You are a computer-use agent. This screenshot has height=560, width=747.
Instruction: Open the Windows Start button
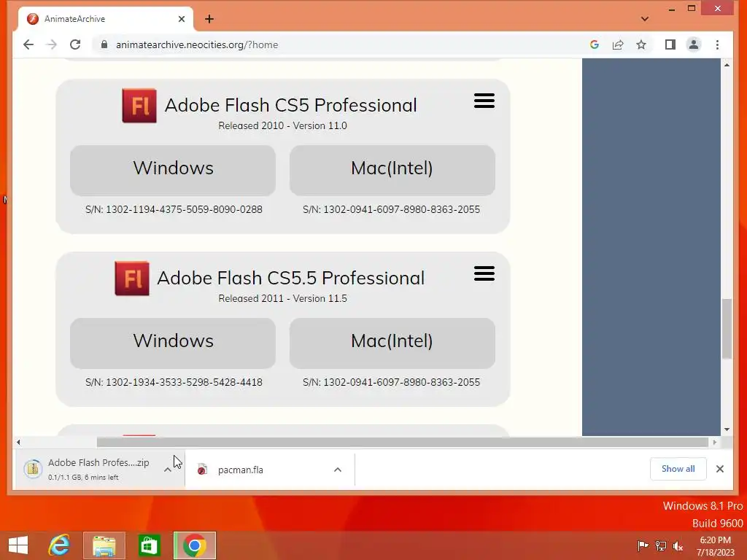18,545
